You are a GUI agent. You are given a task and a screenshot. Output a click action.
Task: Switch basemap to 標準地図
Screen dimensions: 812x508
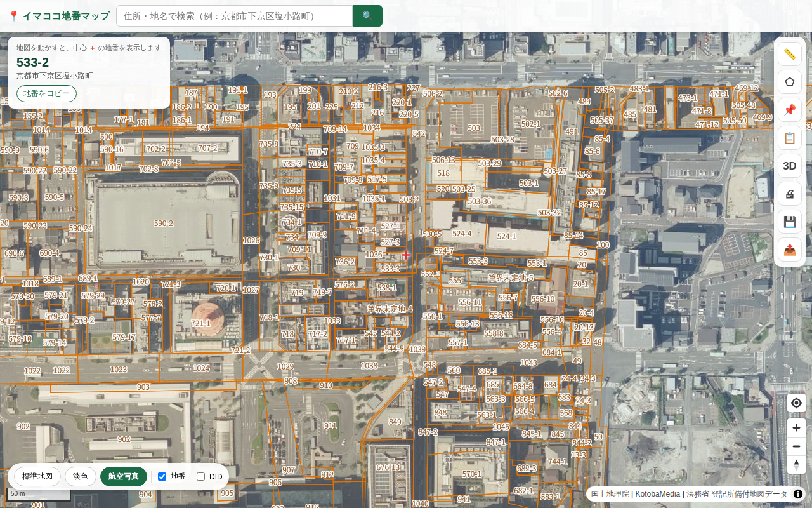pyautogui.click(x=37, y=476)
